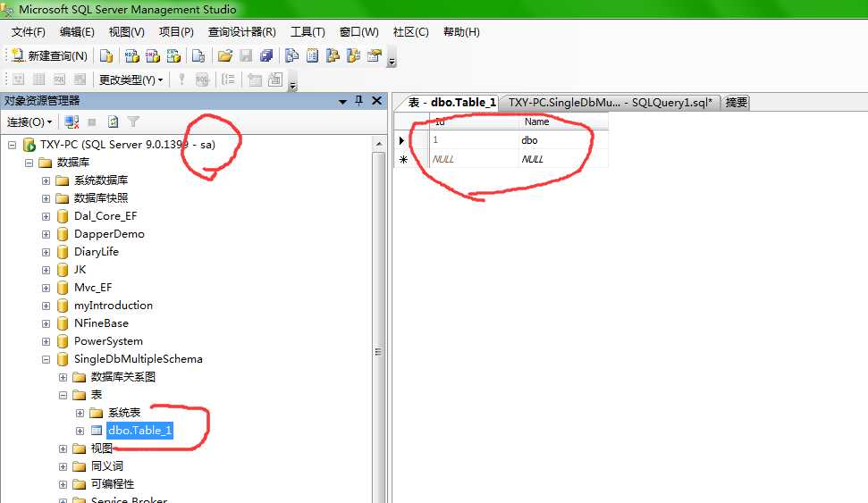The height and width of the screenshot is (503, 868).
Task: Click the Object Explorer toolbar icon
Action: point(333,56)
